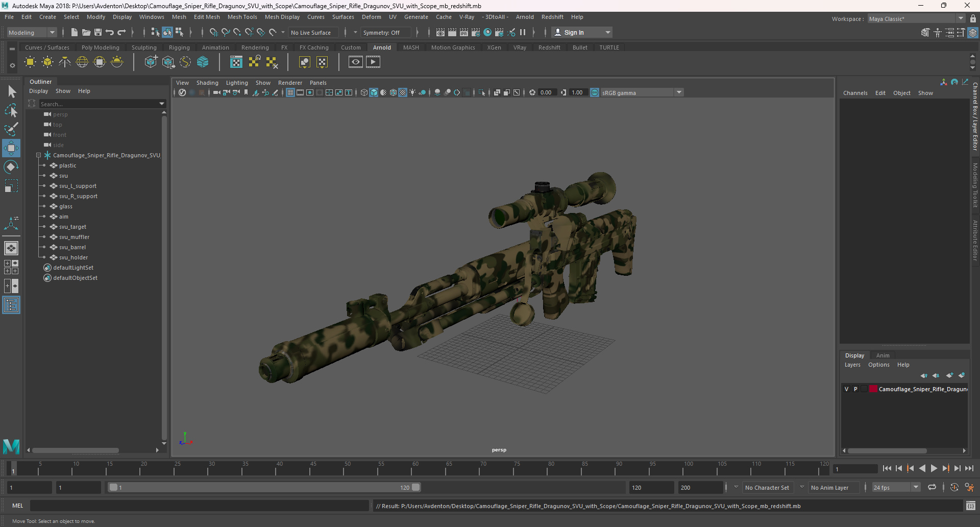Click Symmetry: Off button
Viewport: 980px width, 527px height.
[385, 32]
